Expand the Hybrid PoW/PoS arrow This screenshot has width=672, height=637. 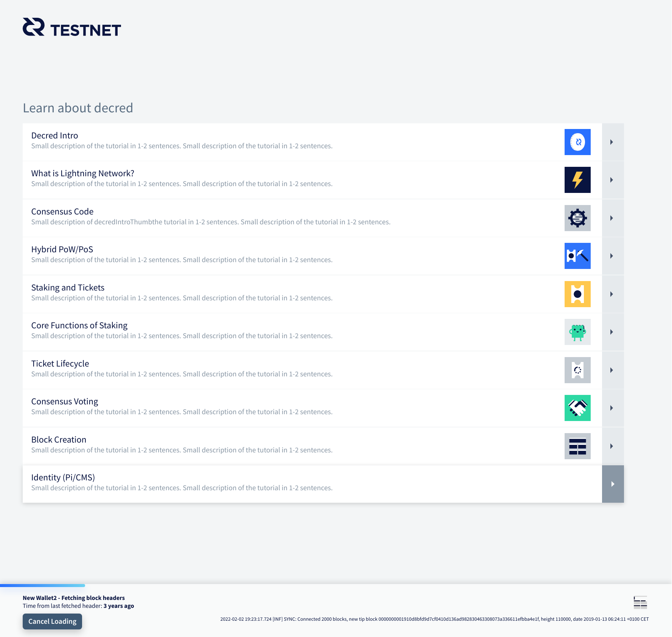(x=613, y=256)
